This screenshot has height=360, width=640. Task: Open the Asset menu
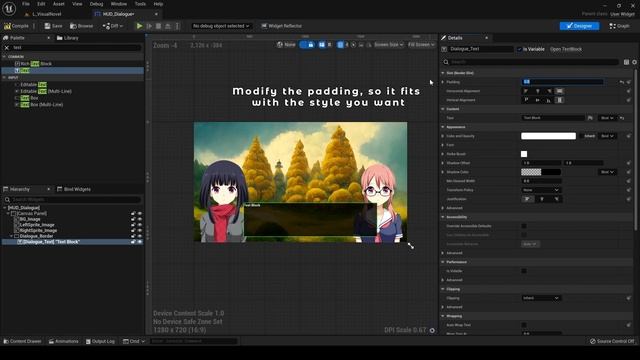point(59,4)
